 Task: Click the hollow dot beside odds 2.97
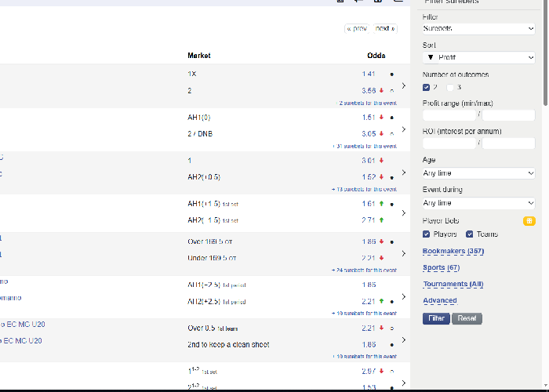coord(392,372)
